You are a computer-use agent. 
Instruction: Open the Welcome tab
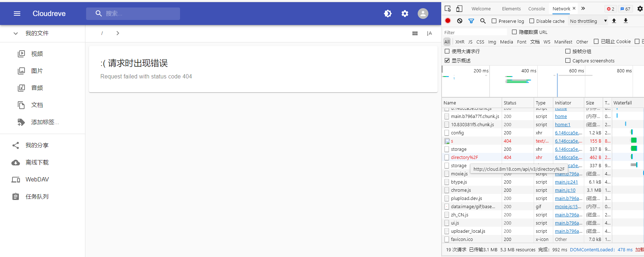click(481, 9)
